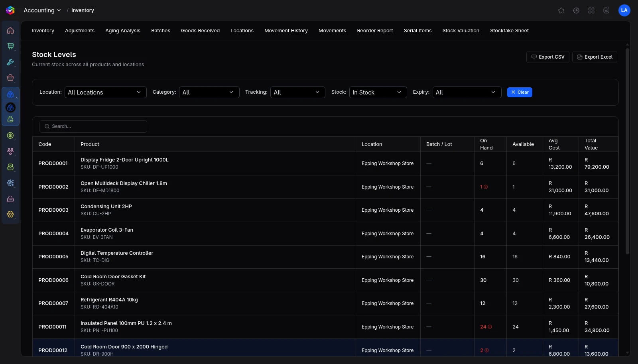The image size is (638, 364).
Task: Open the Stock filter set to In Stock
Action: coord(378,92)
